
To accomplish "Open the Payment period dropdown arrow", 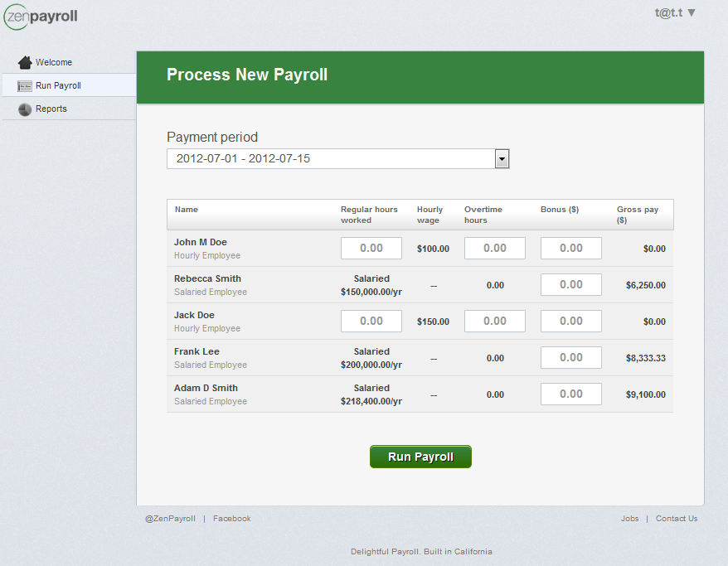I will point(502,159).
